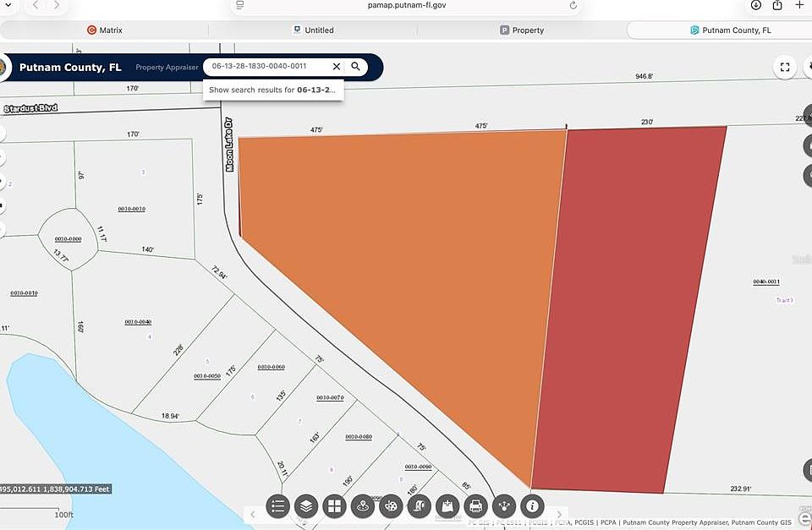Click parcel label 0010-0050
This screenshot has width=812, height=530.
point(207,376)
